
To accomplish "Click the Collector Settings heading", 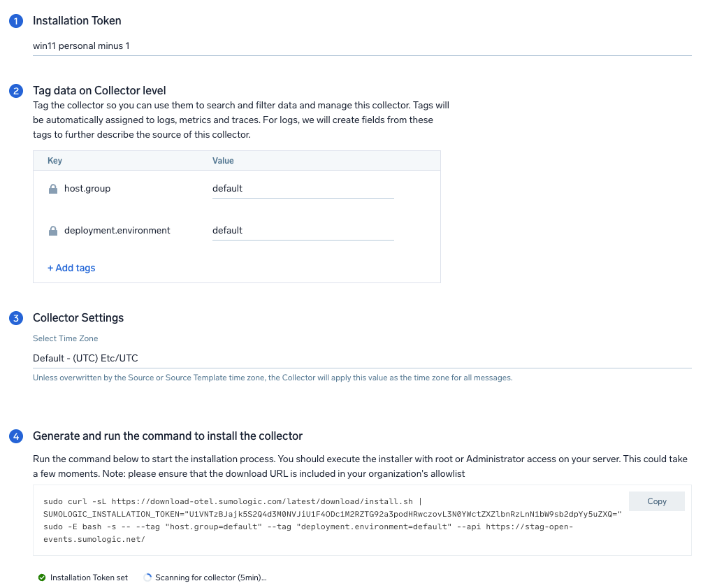I will tap(78, 318).
